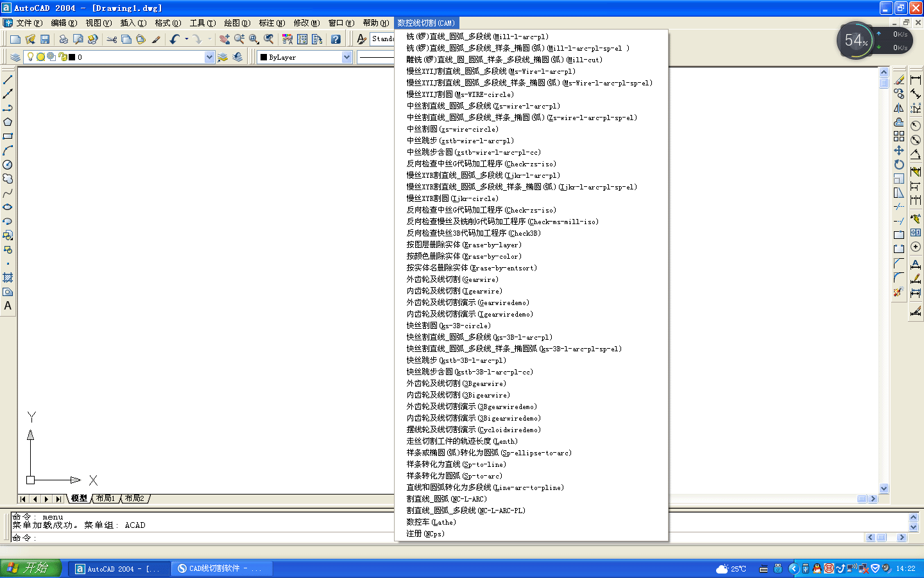The width and height of the screenshot is (924, 578).
Task: Switch to the 布局2 tab
Action: (x=133, y=498)
